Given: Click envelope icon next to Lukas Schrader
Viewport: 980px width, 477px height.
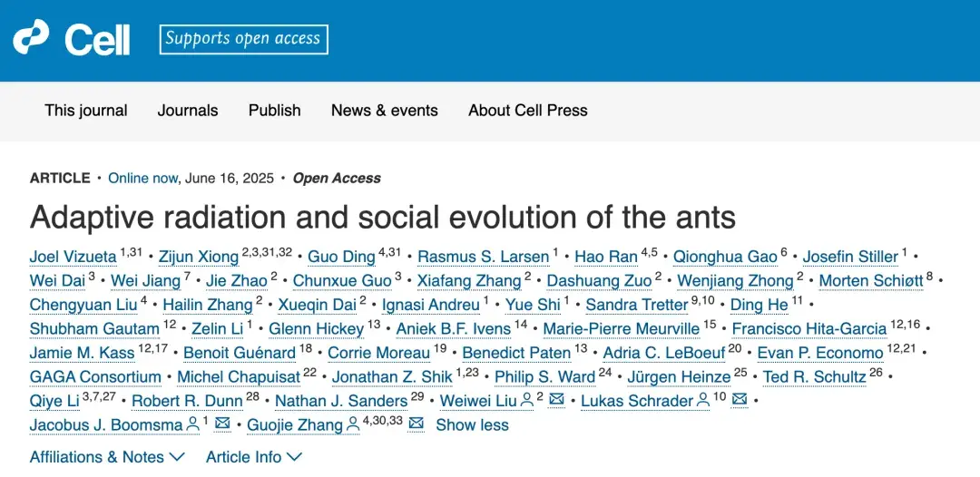Looking at the screenshot, I should [740, 400].
